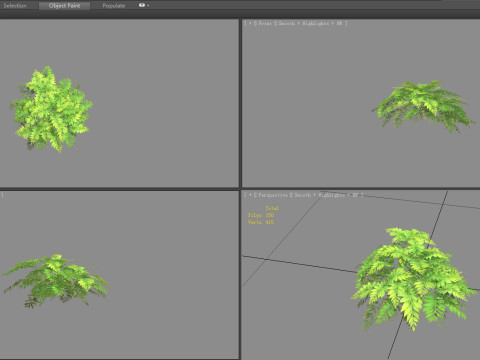Click the ribbon display toggle icon after Populate
This screenshot has height=360, width=480.
coord(142,5)
